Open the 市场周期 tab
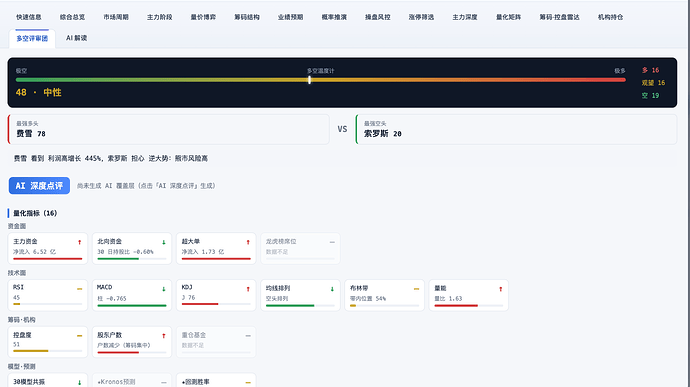 [116, 17]
